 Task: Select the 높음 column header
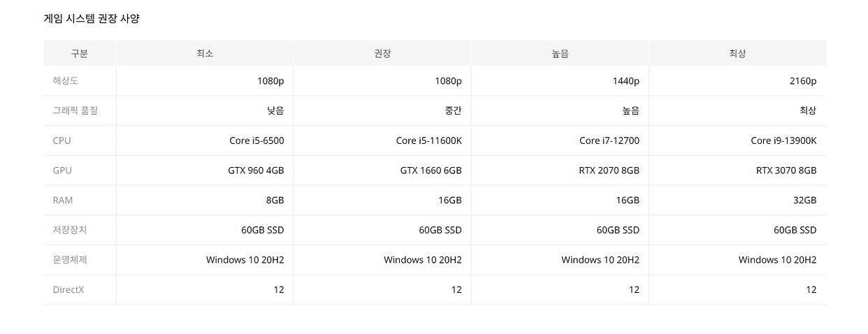tap(560, 53)
